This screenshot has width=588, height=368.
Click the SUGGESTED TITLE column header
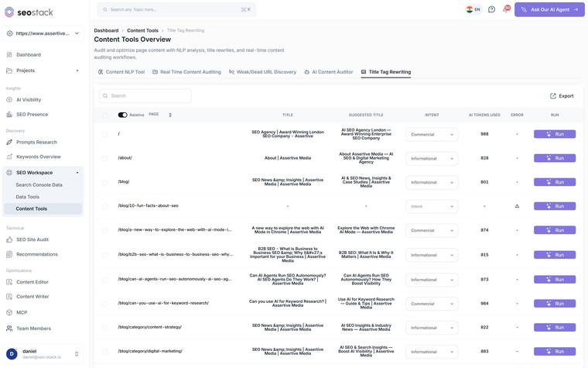(x=366, y=115)
